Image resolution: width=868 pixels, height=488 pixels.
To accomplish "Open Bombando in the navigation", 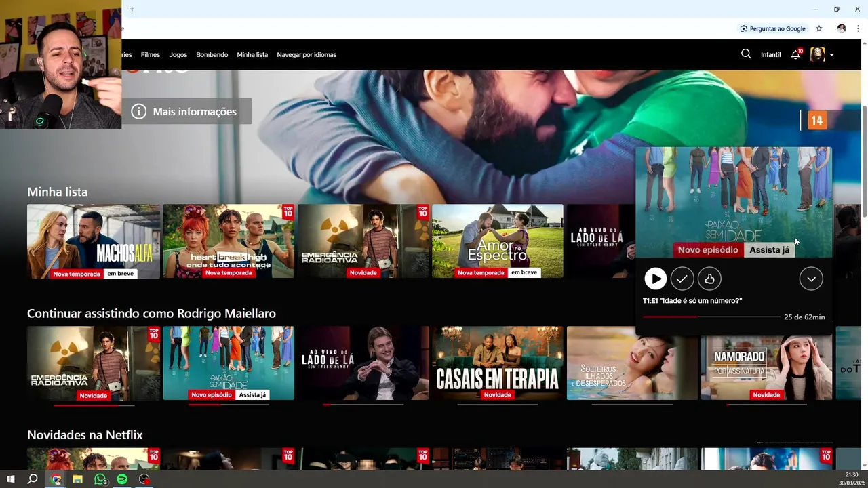I will point(212,54).
